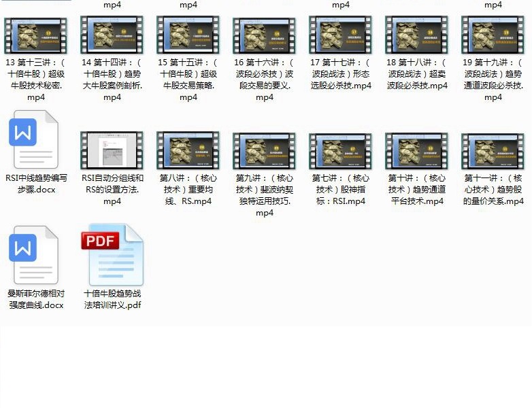Click the file name text 曼斯菲尔德相对强度曲线.docx
The height and width of the screenshot is (408, 532).
click(x=36, y=299)
